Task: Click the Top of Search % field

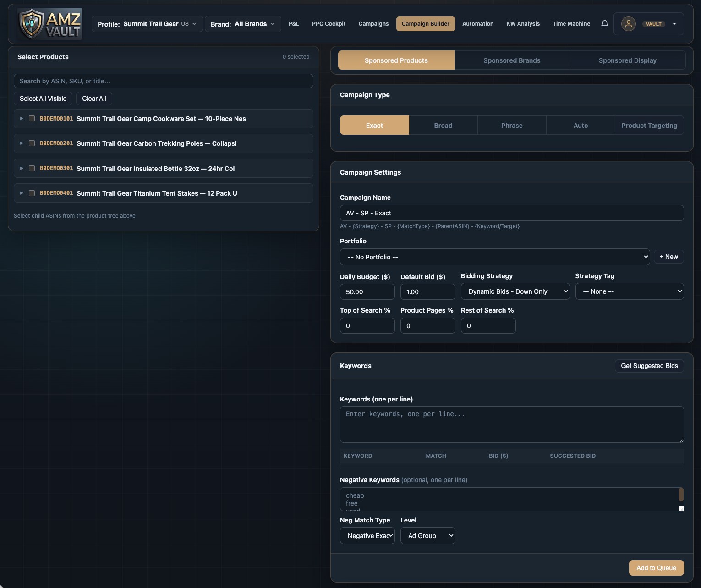Action: (x=367, y=326)
